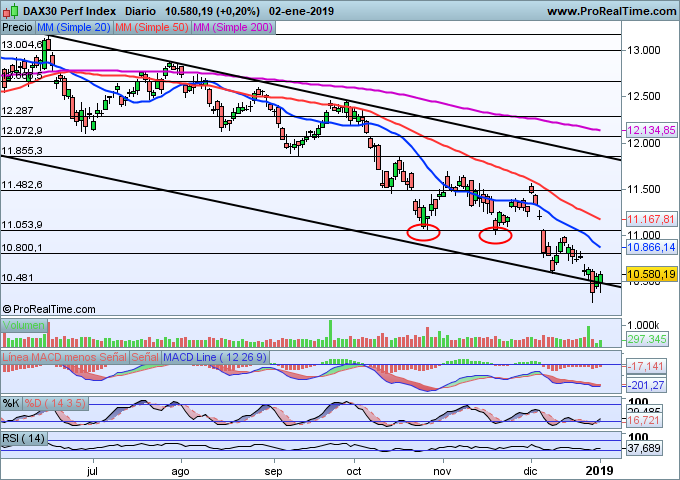Click the %D (14 3 5) label
The width and height of the screenshot is (680, 480).
55,403
